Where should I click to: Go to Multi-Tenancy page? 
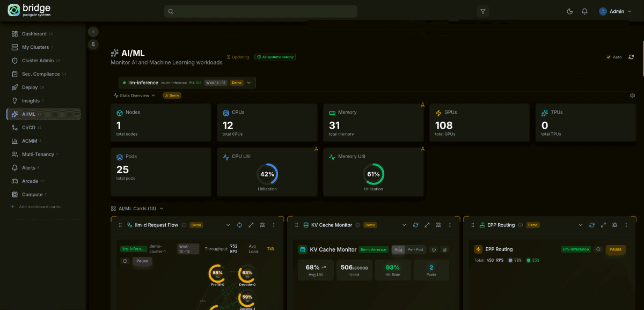click(43, 154)
